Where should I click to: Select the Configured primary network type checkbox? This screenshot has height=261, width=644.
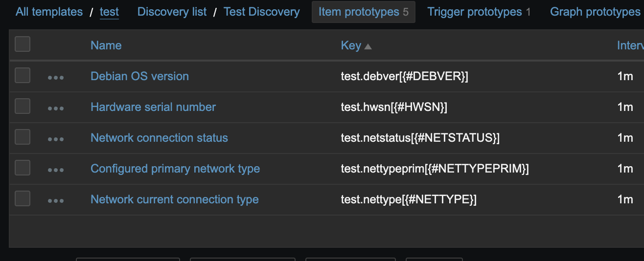(23, 168)
